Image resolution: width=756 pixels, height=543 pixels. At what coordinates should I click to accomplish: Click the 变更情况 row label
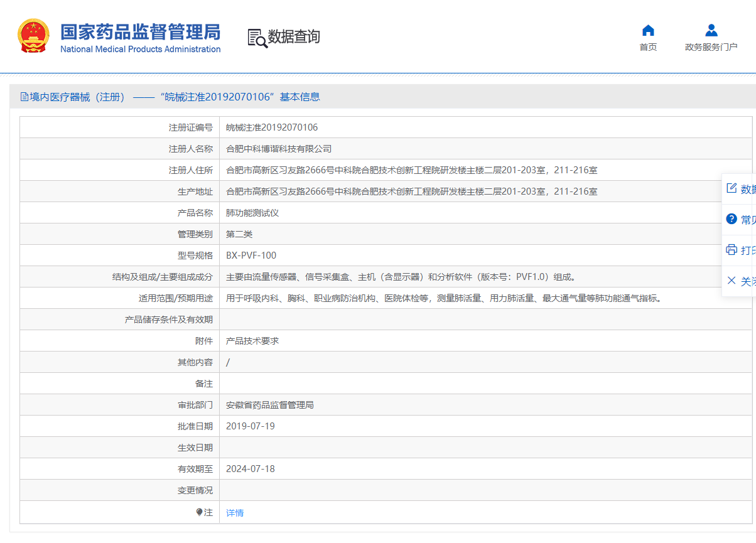point(195,490)
